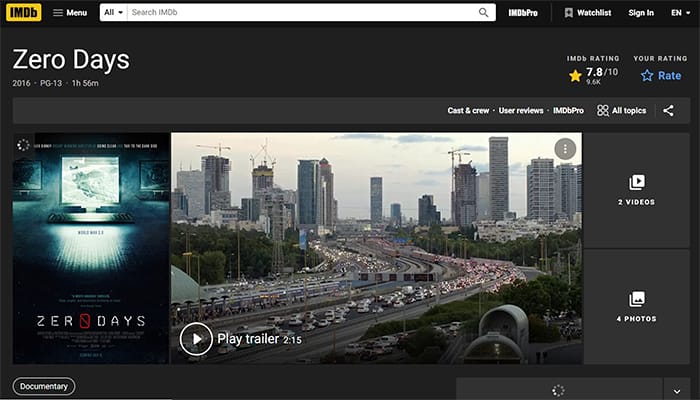
Task: Share this title via share icon
Action: coord(668,111)
